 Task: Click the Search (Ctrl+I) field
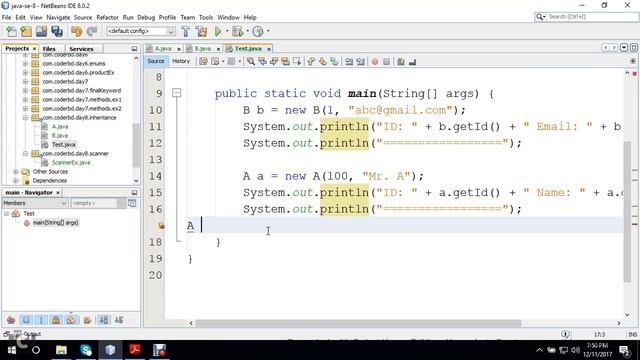[587, 17]
